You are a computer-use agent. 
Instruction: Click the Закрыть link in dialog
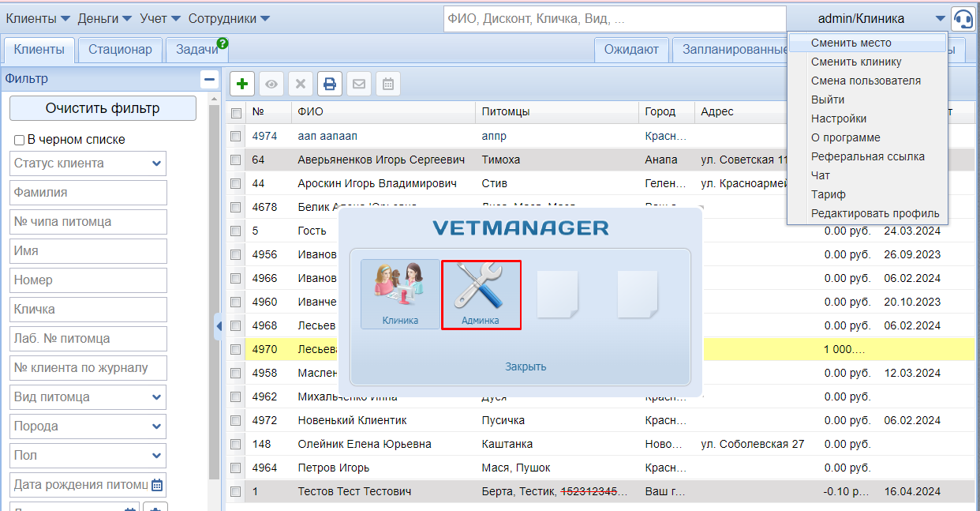526,366
